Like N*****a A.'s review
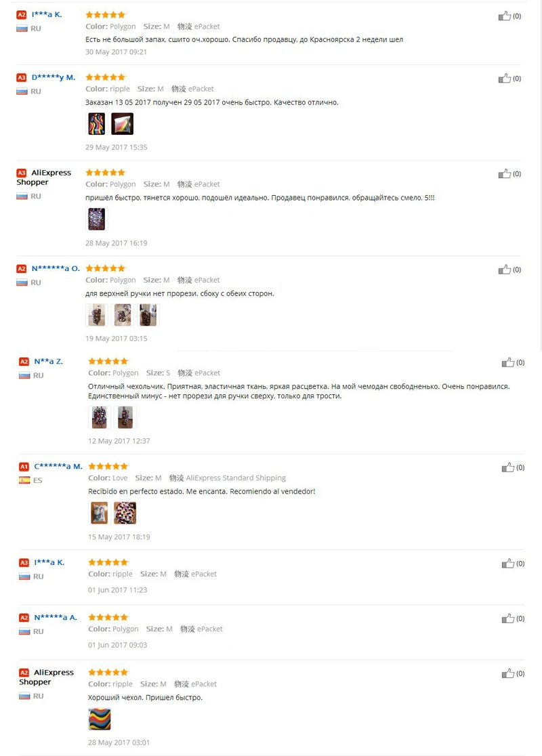Screen dimensions: 542x756 pos(507,618)
